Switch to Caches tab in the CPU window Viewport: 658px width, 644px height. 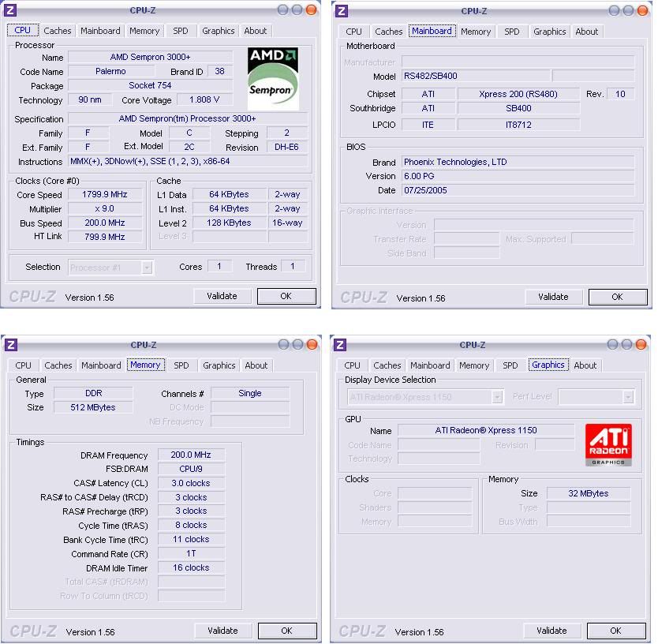(x=58, y=31)
